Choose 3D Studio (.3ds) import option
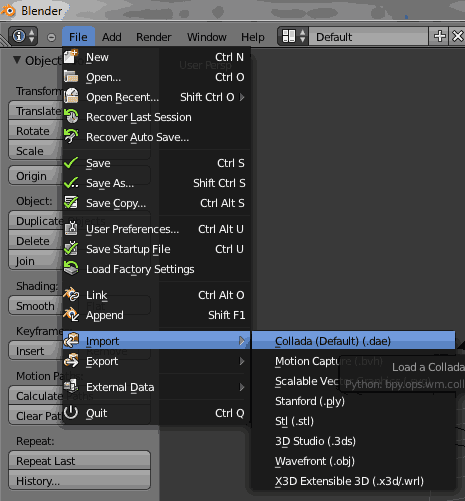This screenshot has height=501, width=465. point(353,441)
